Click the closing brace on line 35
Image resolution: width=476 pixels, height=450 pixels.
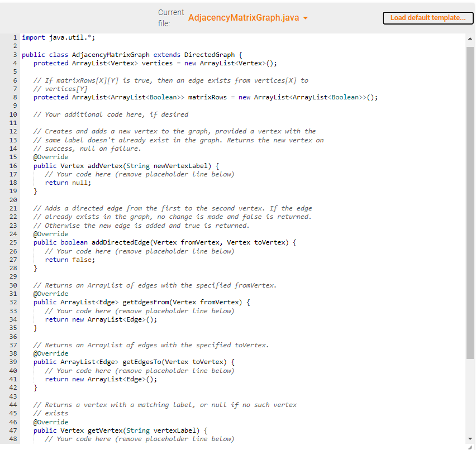tap(35, 328)
